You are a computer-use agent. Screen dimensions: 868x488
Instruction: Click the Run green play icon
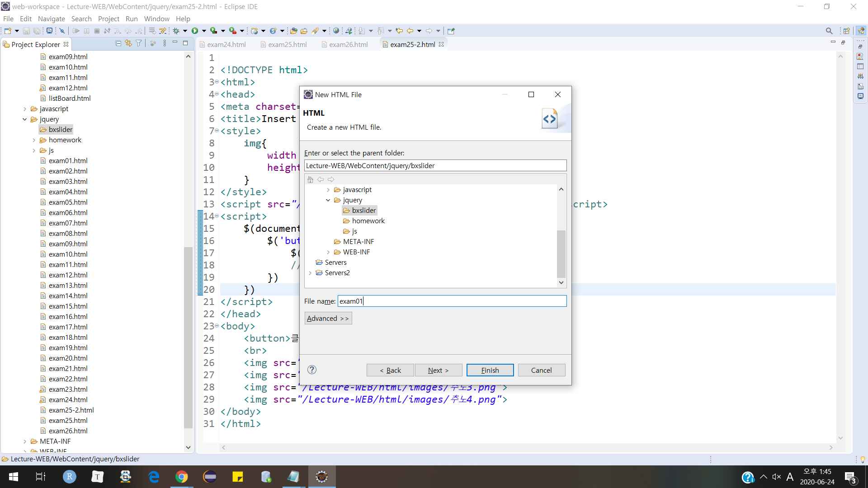point(195,31)
